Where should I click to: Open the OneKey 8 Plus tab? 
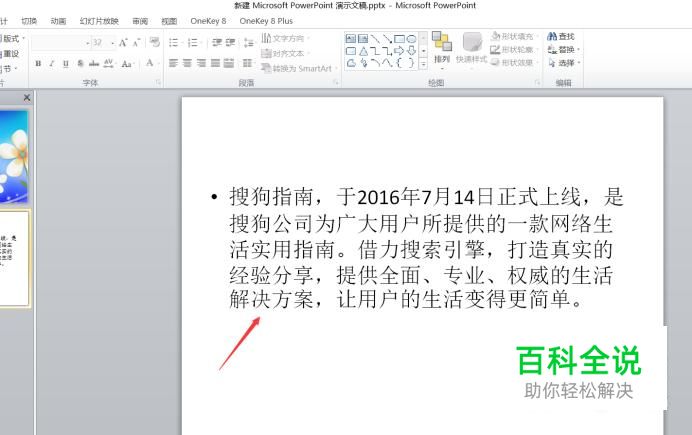coord(266,21)
